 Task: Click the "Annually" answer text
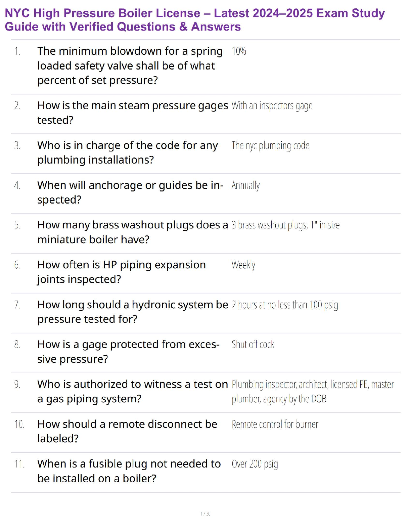click(x=245, y=185)
